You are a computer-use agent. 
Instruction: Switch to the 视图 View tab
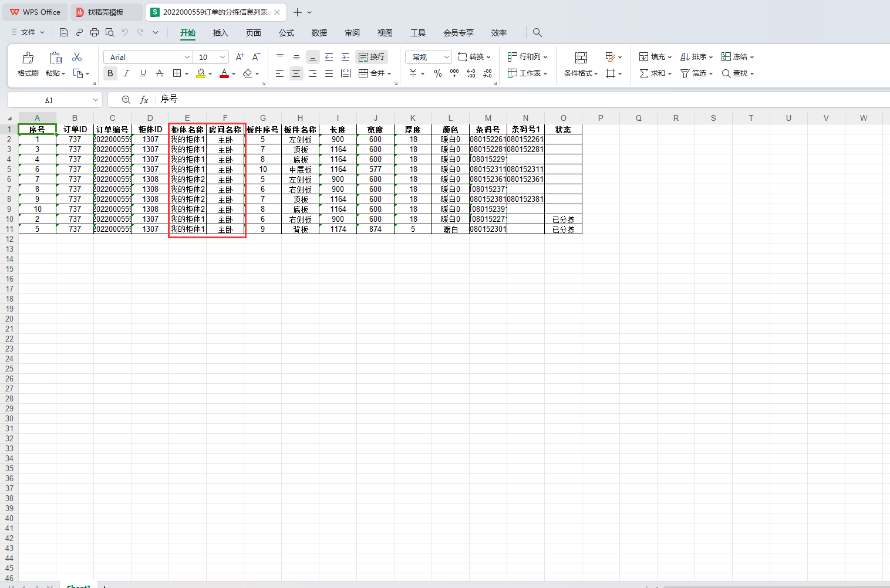(385, 33)
